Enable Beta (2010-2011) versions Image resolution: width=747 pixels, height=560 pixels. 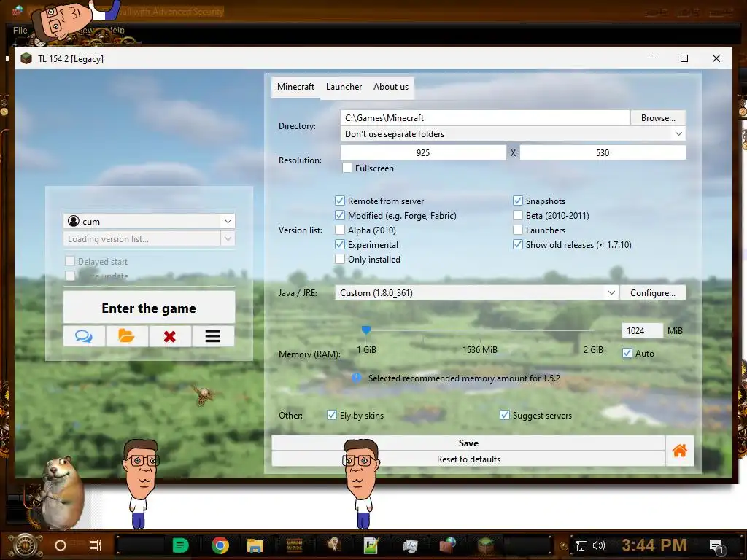coord(518,215)
